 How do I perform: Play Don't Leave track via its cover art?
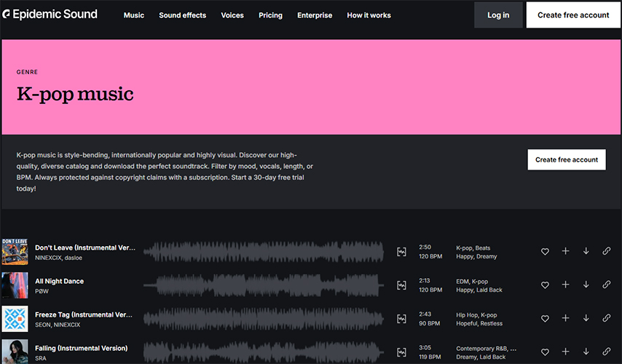(x=15, y=251)
